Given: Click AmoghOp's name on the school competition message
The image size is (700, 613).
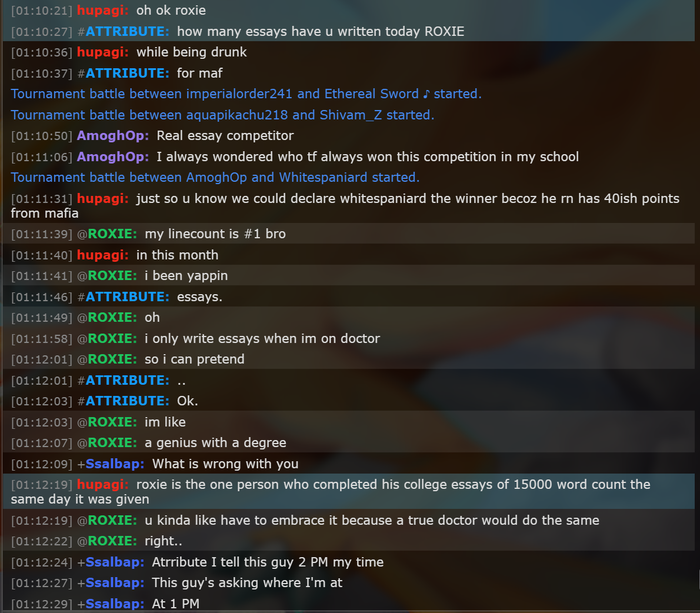Looking at the screenshot, I should point(113,156).
